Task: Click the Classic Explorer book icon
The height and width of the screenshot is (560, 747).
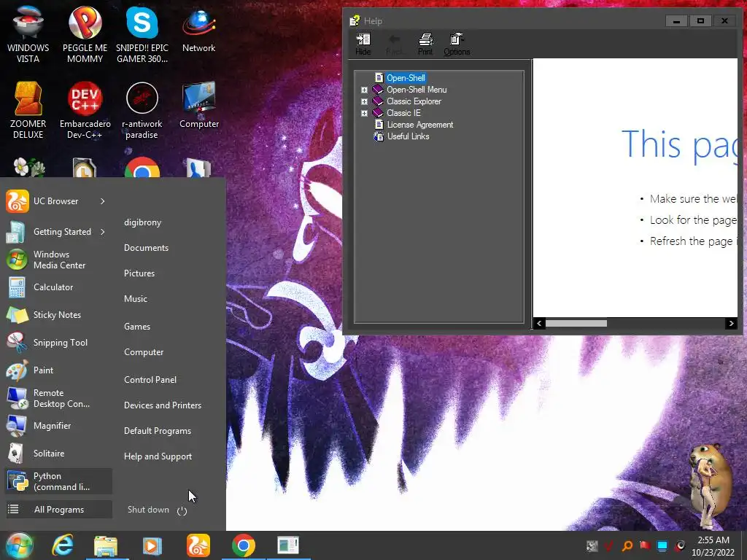Action: [x=378, y=101]
